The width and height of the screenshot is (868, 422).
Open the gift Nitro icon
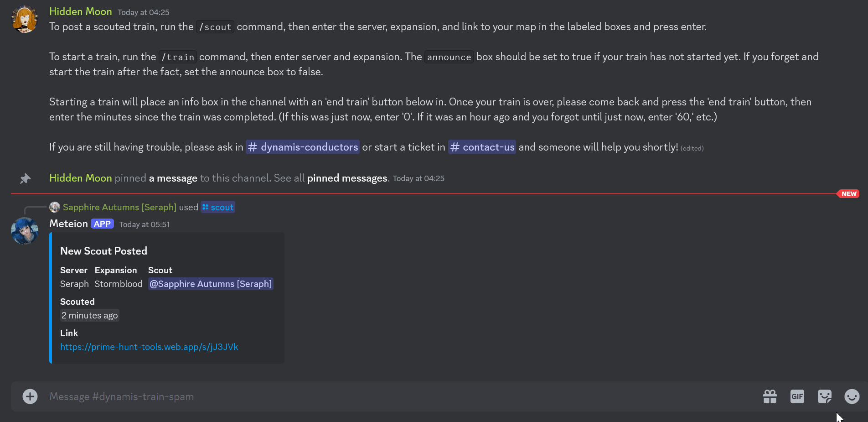click(x=770, y=396)
